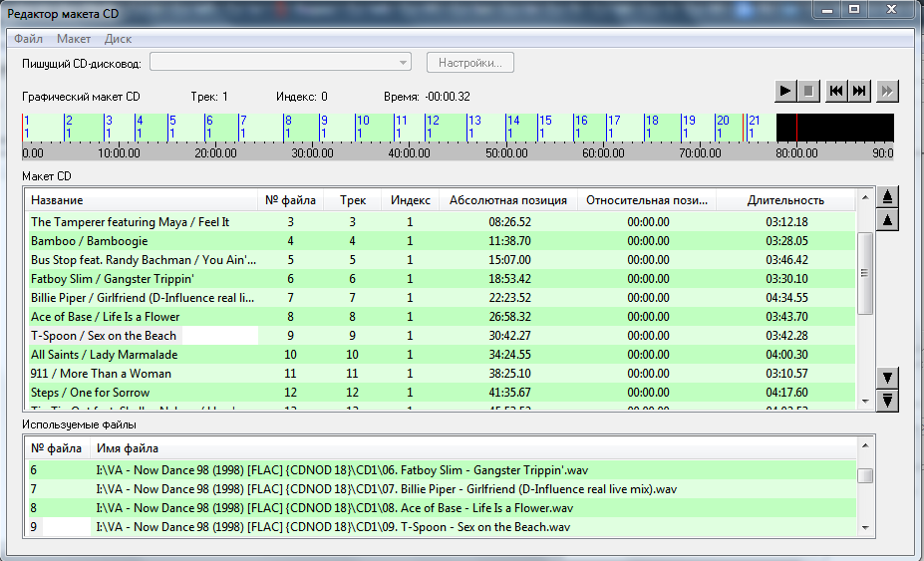This screenshot has width=924, height=561.
Task: Click duration value 03:28.05
Action: click(x=786, y=241)
